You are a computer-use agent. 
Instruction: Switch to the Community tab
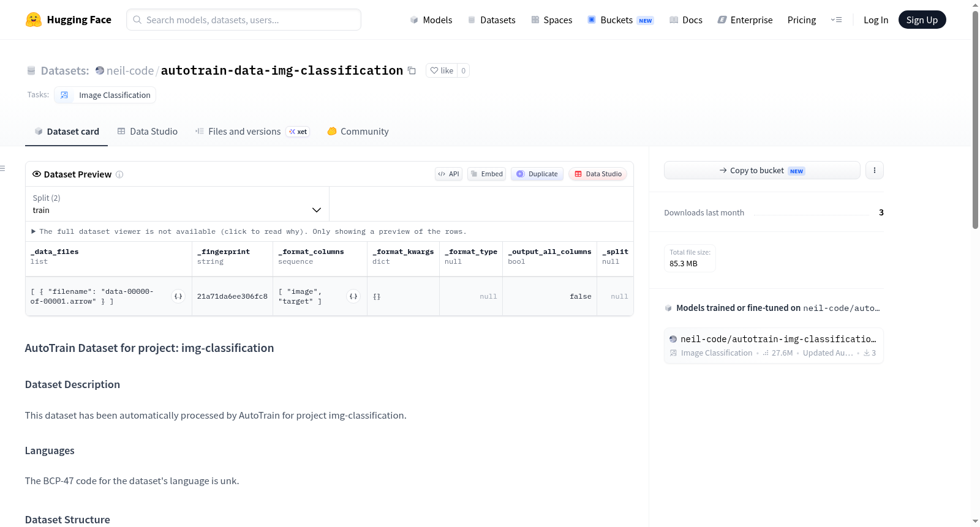click(358, 132)
